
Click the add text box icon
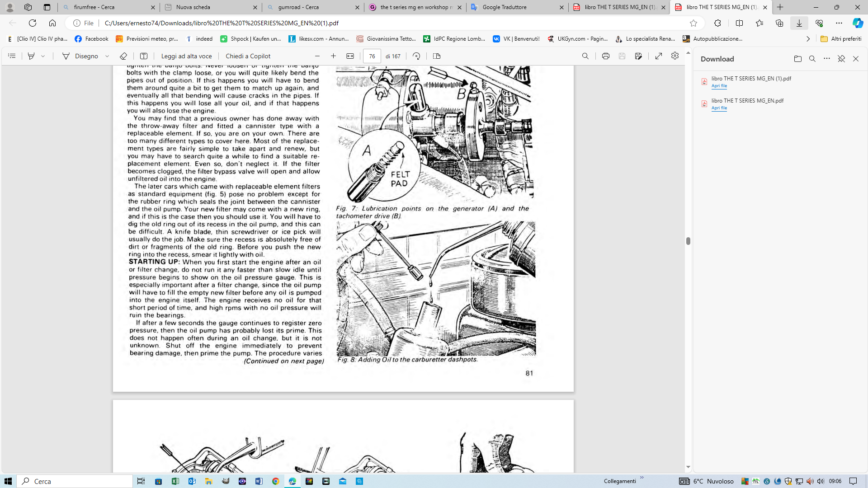coord(144,56)
